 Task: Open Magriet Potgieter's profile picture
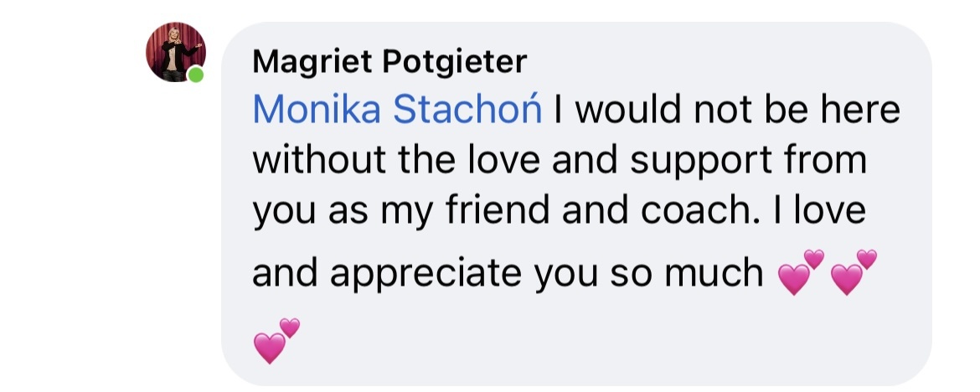point(176,52)
